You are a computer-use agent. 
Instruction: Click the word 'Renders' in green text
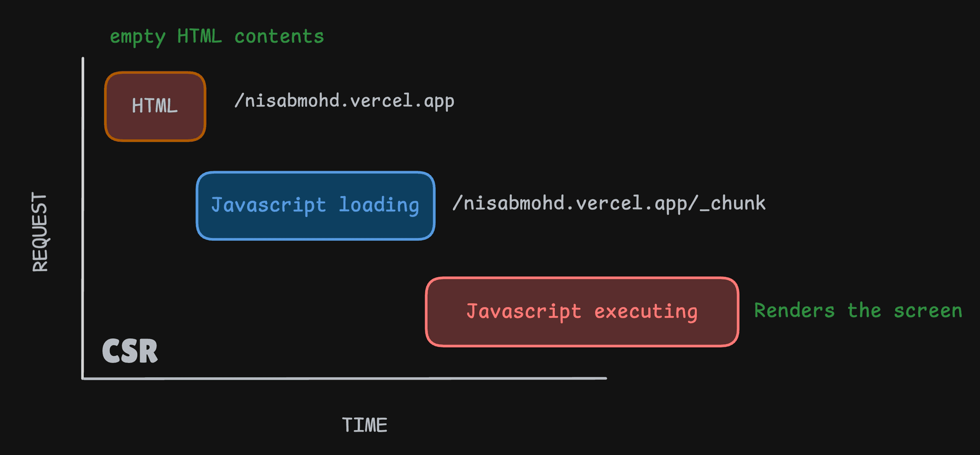pyautogui.click(x=794, y=310)
